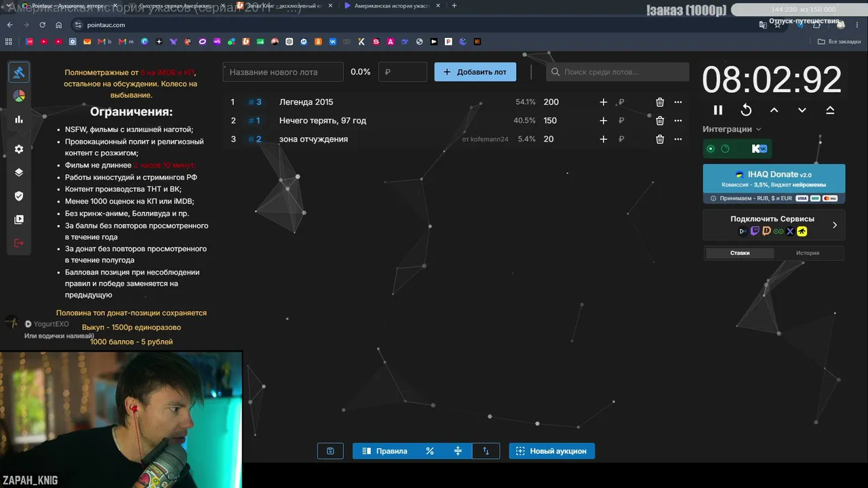868x488 pixels.
Task: Switch to the История tab
Action: pyautogui.click(x=808, y=253)
